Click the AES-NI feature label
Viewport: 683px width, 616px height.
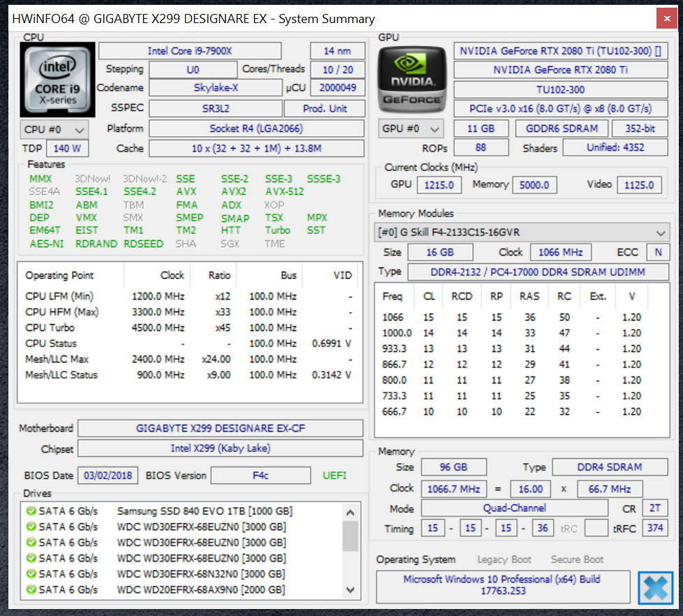click(47, 244)
